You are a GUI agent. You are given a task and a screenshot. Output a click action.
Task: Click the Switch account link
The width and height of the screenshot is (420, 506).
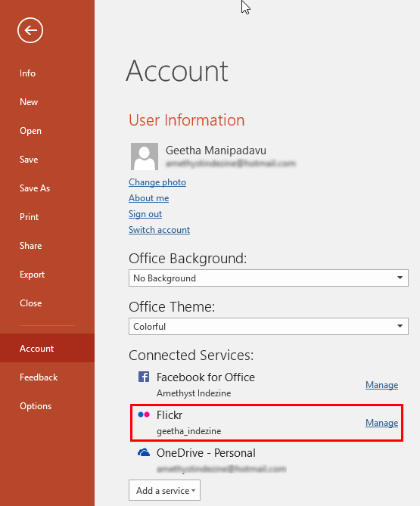(x=159, y=230)
